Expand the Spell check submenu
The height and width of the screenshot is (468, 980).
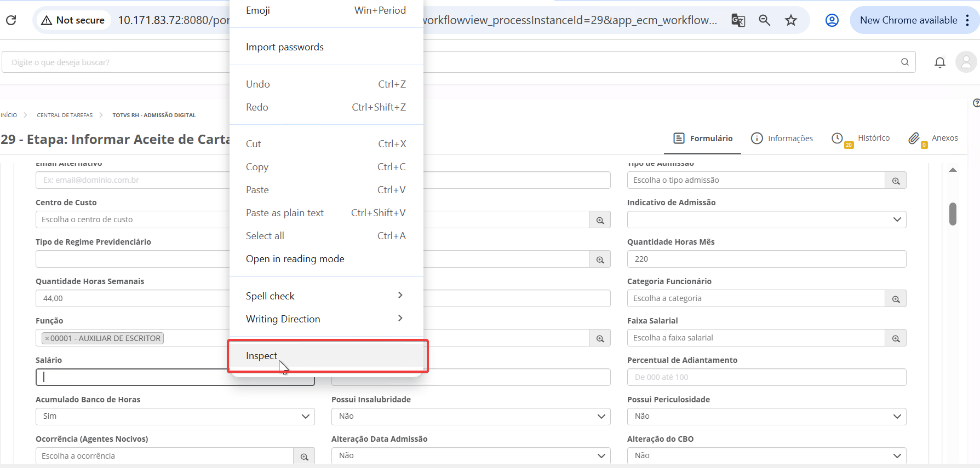(326, 296)
